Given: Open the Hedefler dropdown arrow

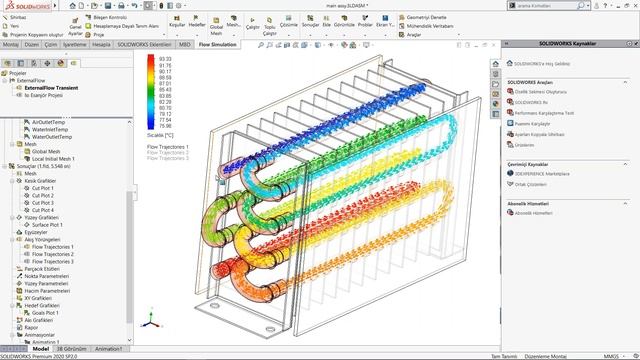Looking at the screenshot, I should click(197, 35).
